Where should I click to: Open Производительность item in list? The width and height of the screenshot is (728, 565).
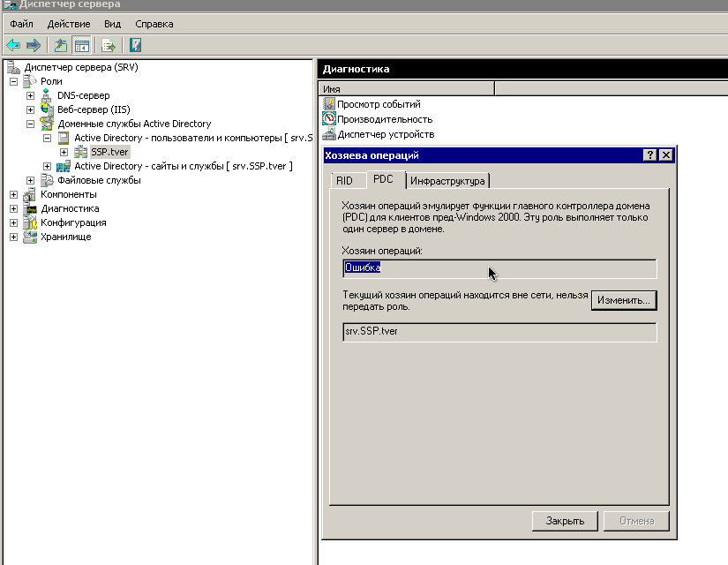(385, 119)
